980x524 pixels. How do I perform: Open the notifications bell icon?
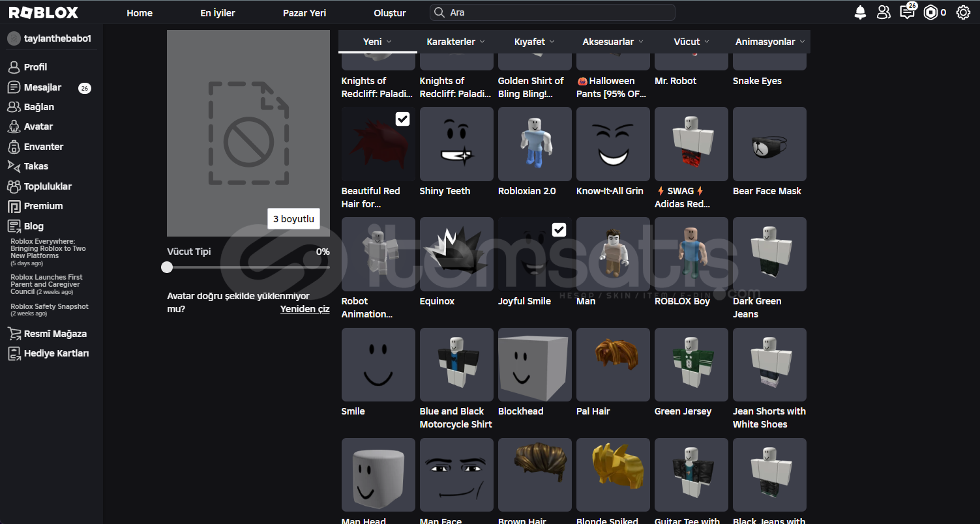(861, 12)
